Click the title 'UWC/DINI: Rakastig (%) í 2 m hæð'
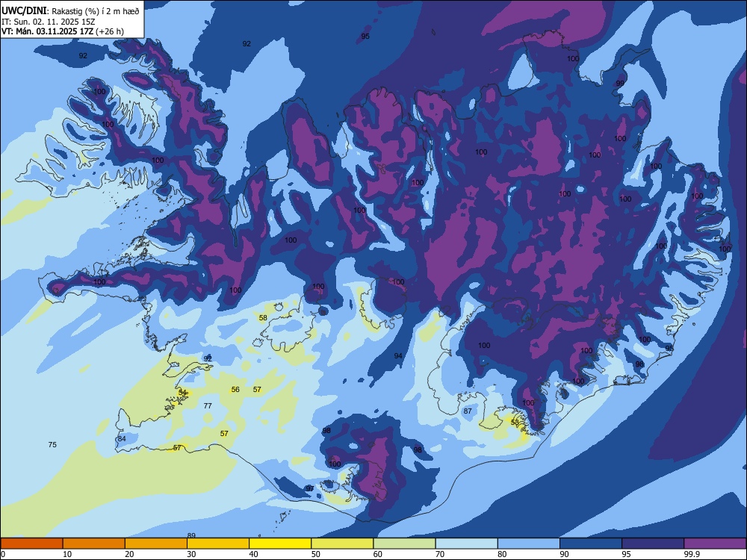 click(x=70, y=10)
